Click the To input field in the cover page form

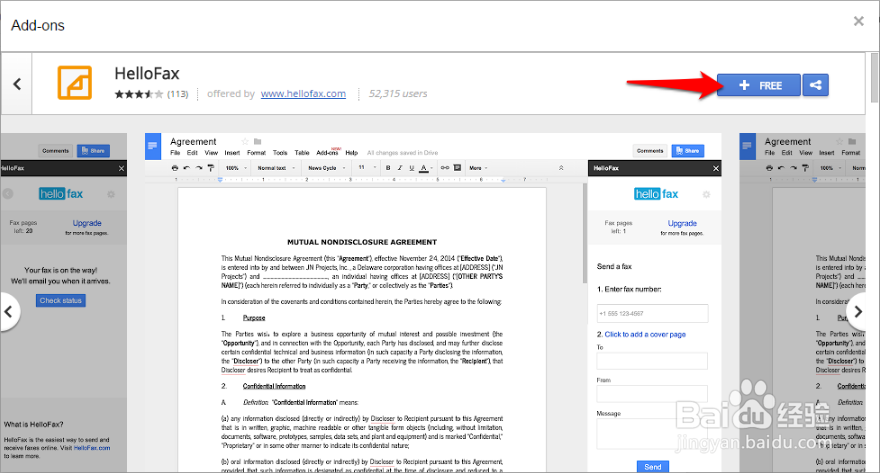click(x=652, y=361)
